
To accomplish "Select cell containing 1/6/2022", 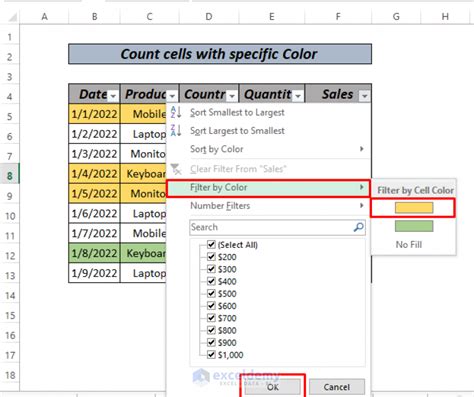I will 94,213.
